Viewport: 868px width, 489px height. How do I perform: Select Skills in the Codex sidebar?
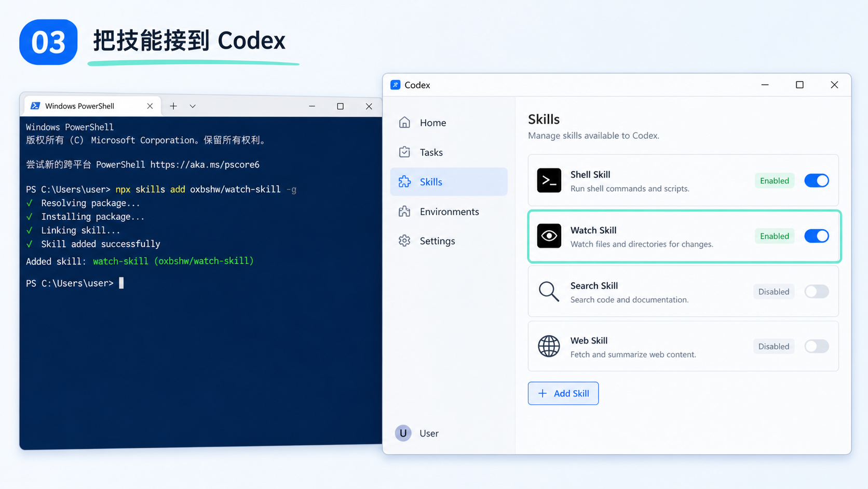click(449, 182)
